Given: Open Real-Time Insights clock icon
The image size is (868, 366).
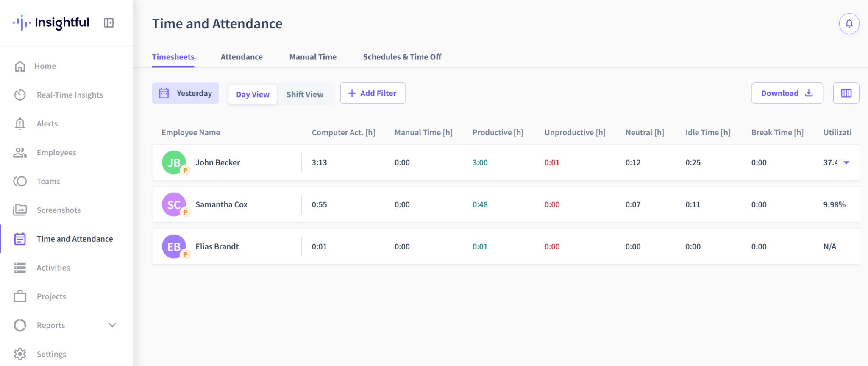Looking at the screenshot, I should pyautogui.click(x=20, y=95).
